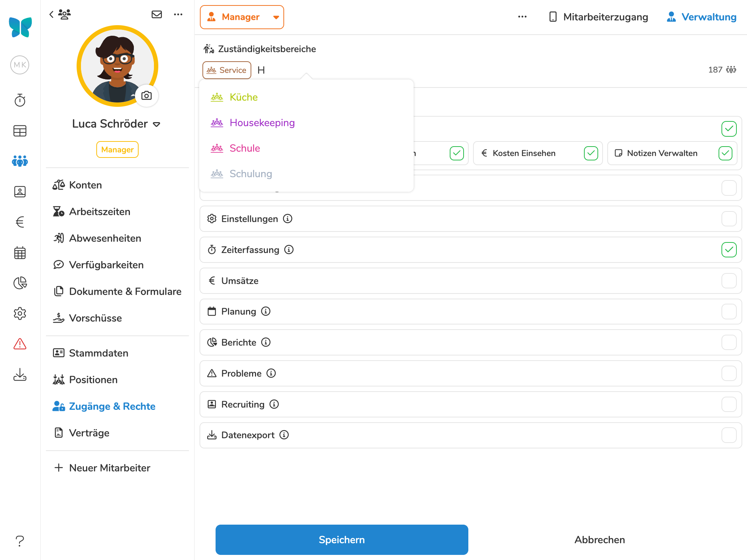
Task: Expand the Luca Schröder name dropdown
Action: pyautogui.click(x=156, y=124)
